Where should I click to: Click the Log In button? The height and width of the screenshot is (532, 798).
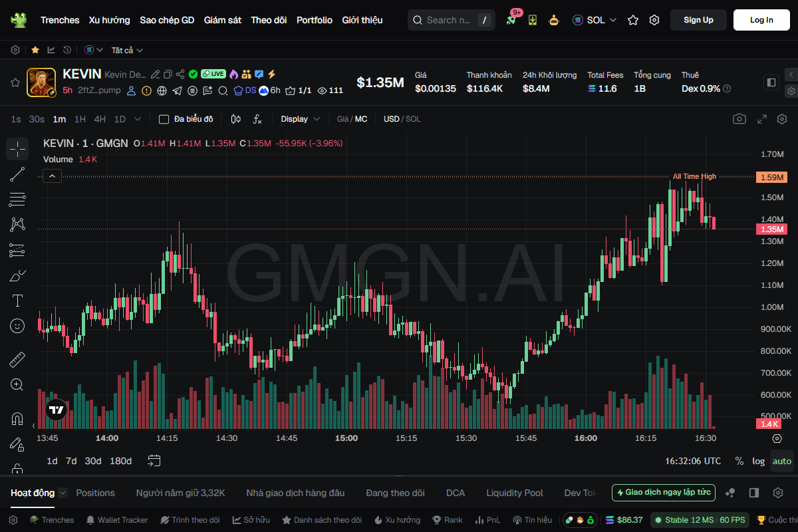(x=761, y=20)
